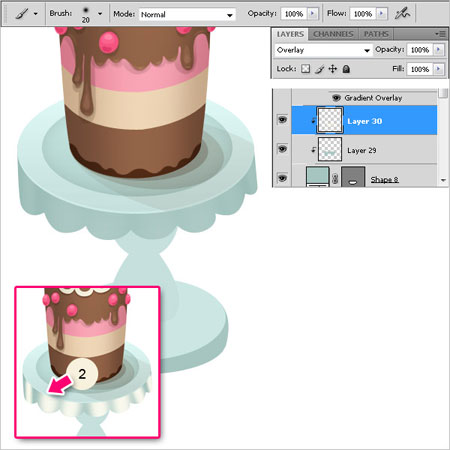Click the brush Opacity value field

[294, 14]
